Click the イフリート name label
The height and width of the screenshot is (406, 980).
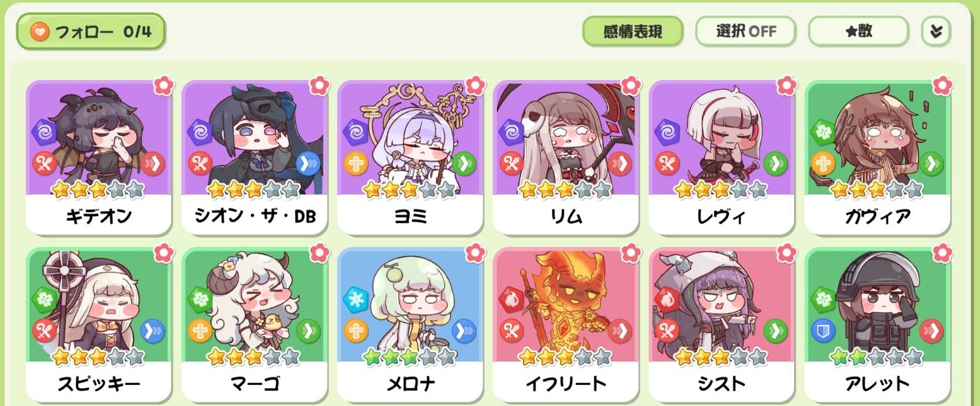tap(566, 383)
